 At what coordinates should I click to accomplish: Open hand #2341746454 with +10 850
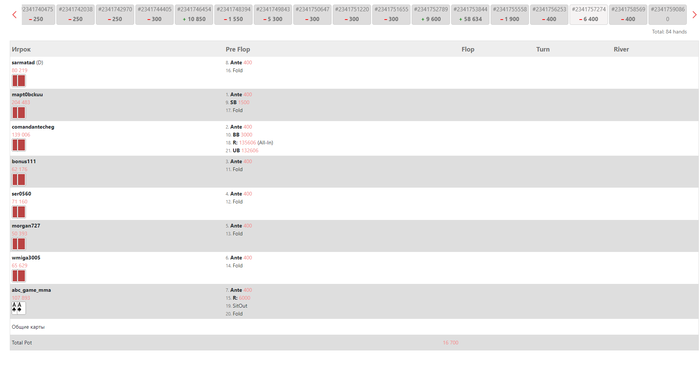pos(194,14)
